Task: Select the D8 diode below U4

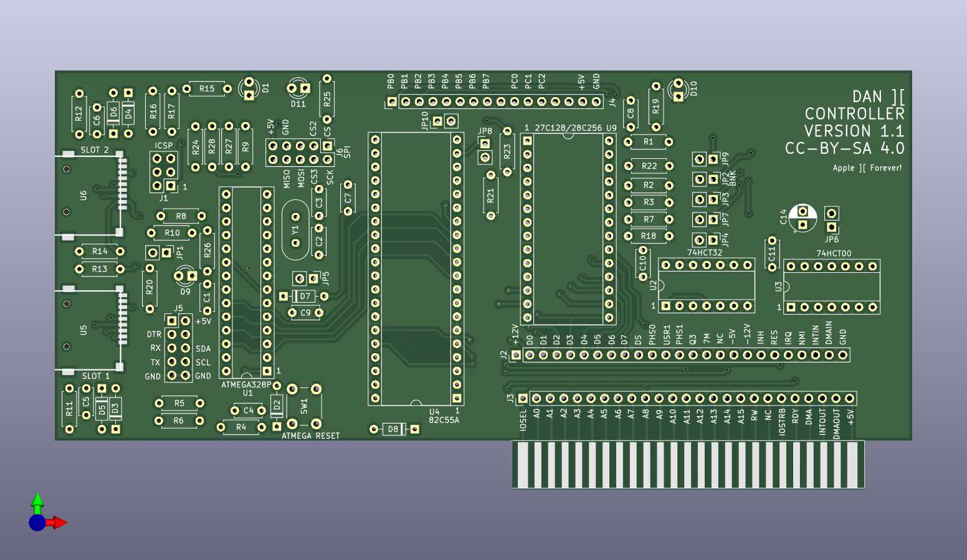Action: pyautogui.click(x=394, y=429)
